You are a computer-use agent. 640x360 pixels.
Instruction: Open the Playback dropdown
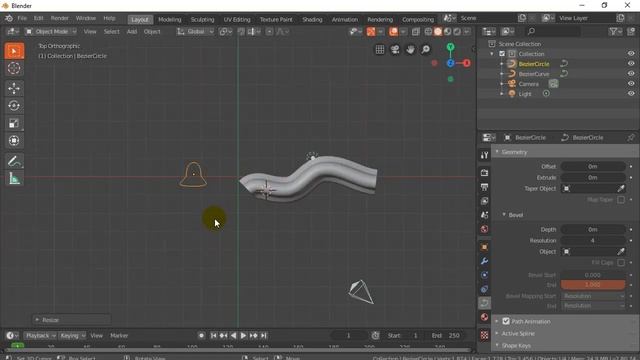40,336
